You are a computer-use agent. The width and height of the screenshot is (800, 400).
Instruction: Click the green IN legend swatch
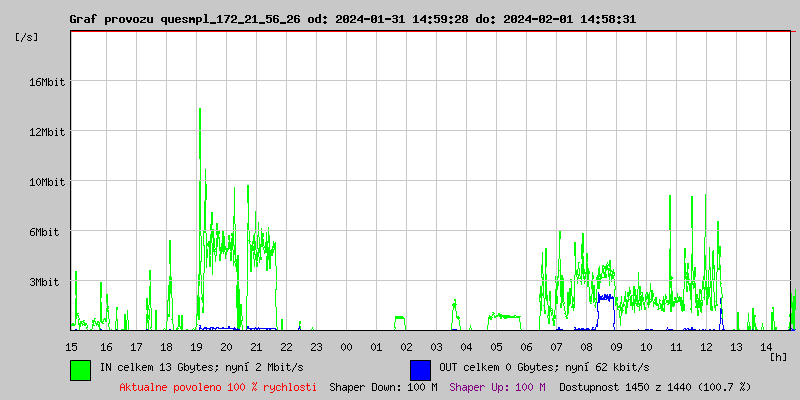pyautogui.click(x=80, y=369)
